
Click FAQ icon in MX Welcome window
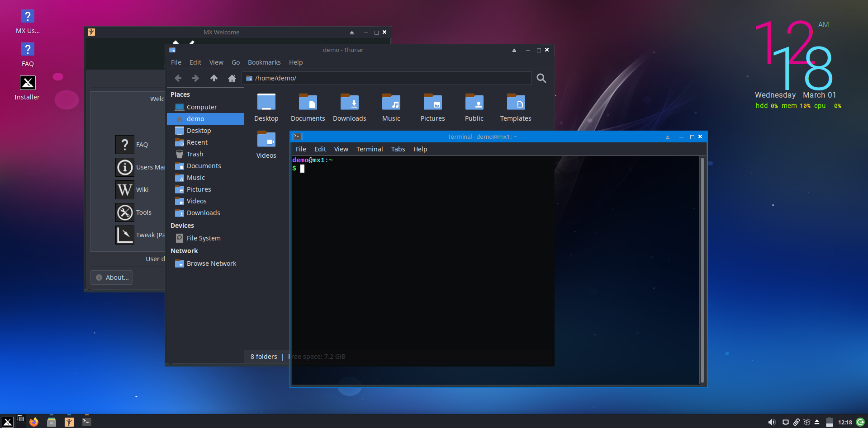click(x=125, y=145)
